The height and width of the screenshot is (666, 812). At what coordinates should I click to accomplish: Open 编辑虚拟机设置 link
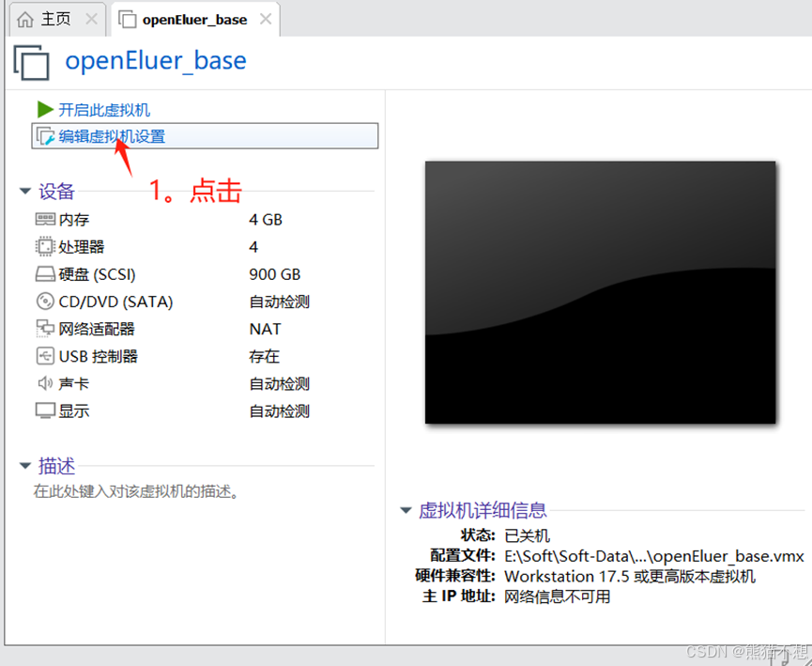pos(112,137)
